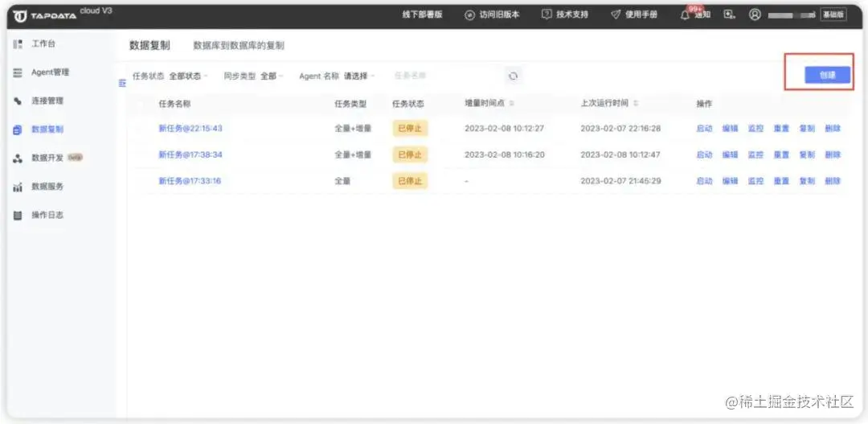Click timestamp 2023-02-08 10:16:20

tap(504, 154)
